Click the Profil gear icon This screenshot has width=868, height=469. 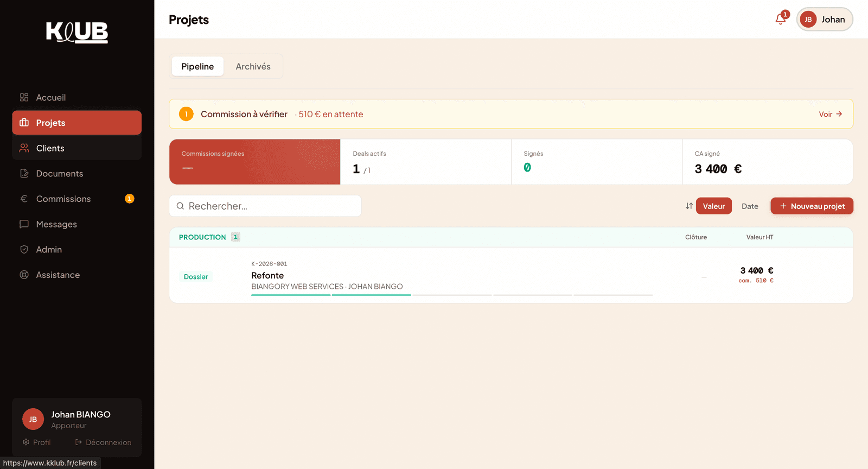point(25,442)
